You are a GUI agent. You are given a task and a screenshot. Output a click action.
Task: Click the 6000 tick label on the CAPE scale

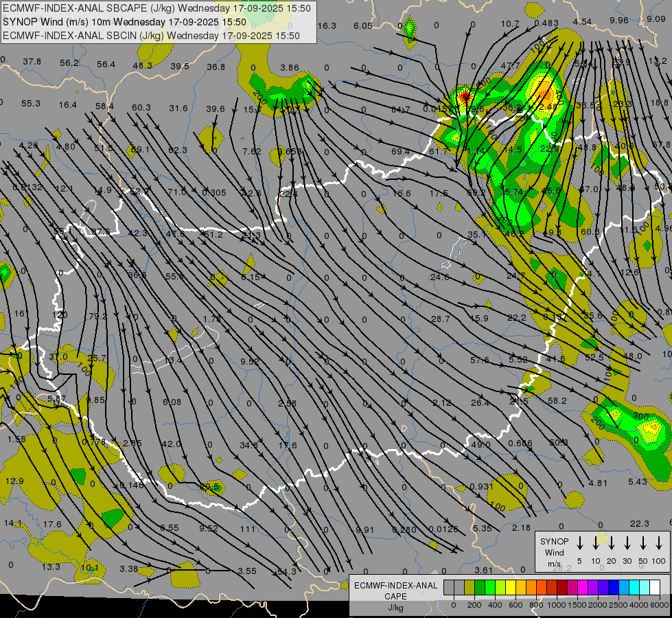pyautogui.click(x=660, y=605)
